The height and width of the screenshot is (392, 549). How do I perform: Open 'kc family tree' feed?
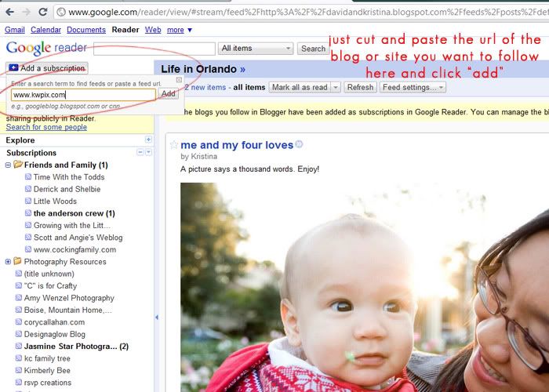pyautogui.click(x=47, y=358)
